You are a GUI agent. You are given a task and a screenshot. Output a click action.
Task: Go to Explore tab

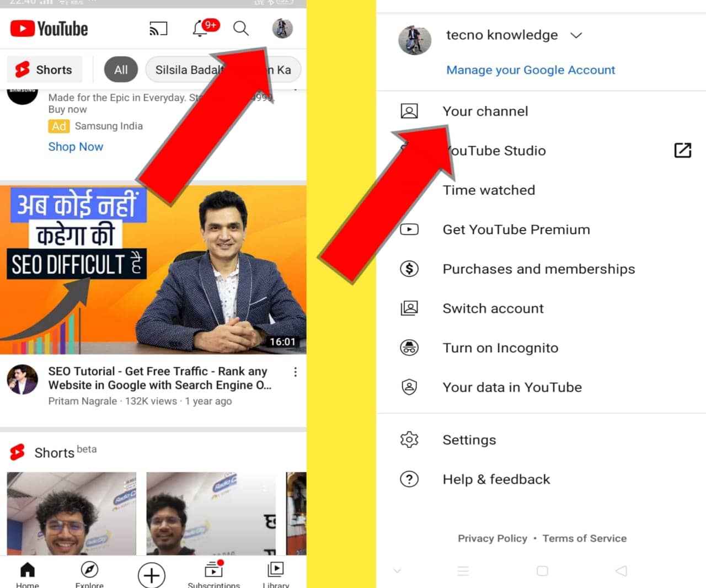(x=89, y=574)
